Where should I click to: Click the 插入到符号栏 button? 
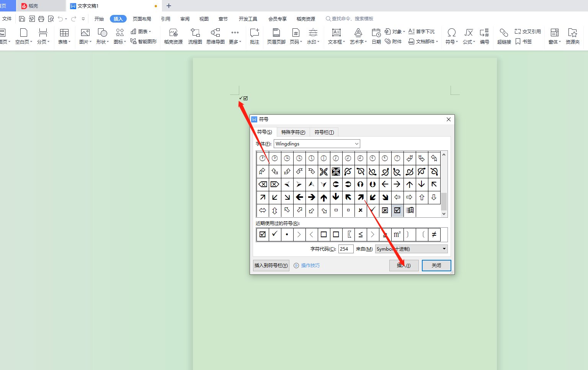[271, 265]
